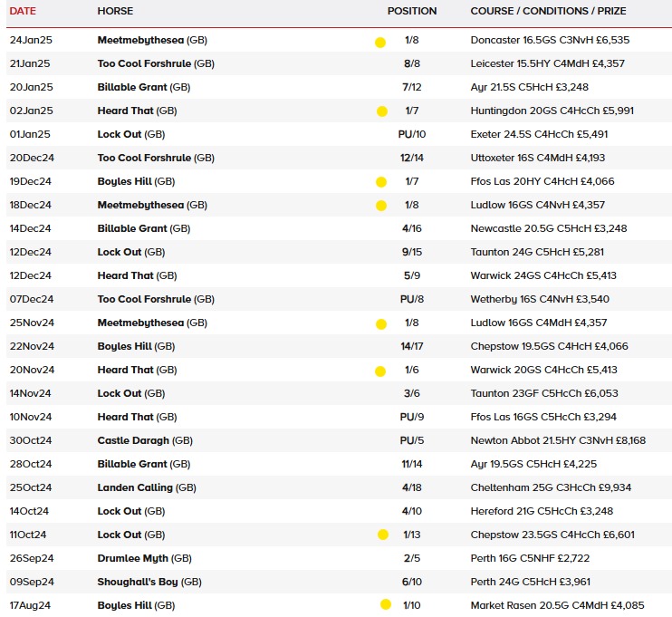
Task: Click the 12/14 position value
Action: pyautogui.click(x=412, y=159)
